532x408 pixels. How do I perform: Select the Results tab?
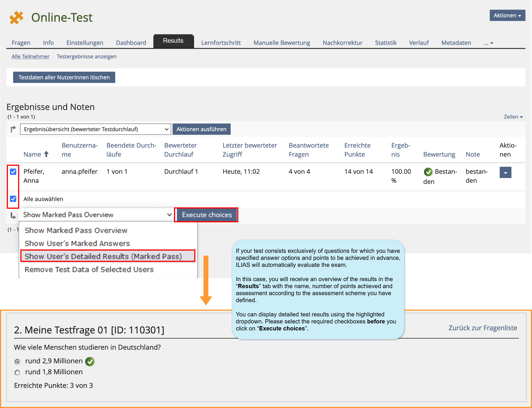173,41
